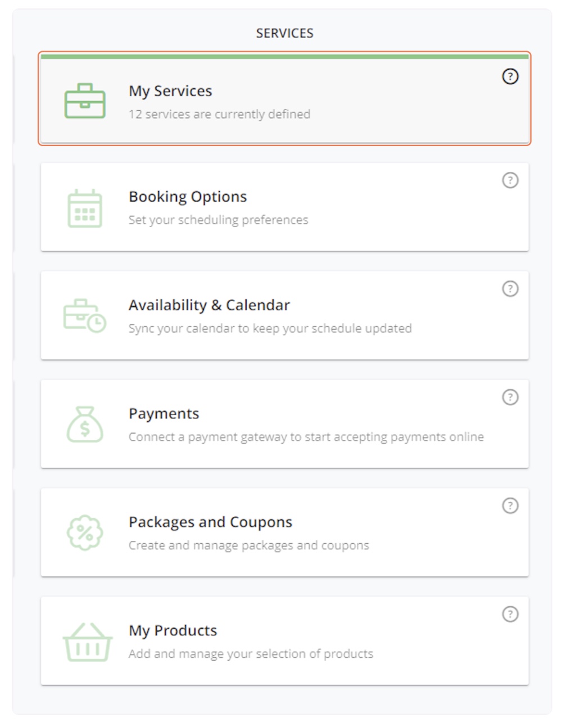563x728 pixels.
Task: Open the Payments heading
Action: pos(164,413)
